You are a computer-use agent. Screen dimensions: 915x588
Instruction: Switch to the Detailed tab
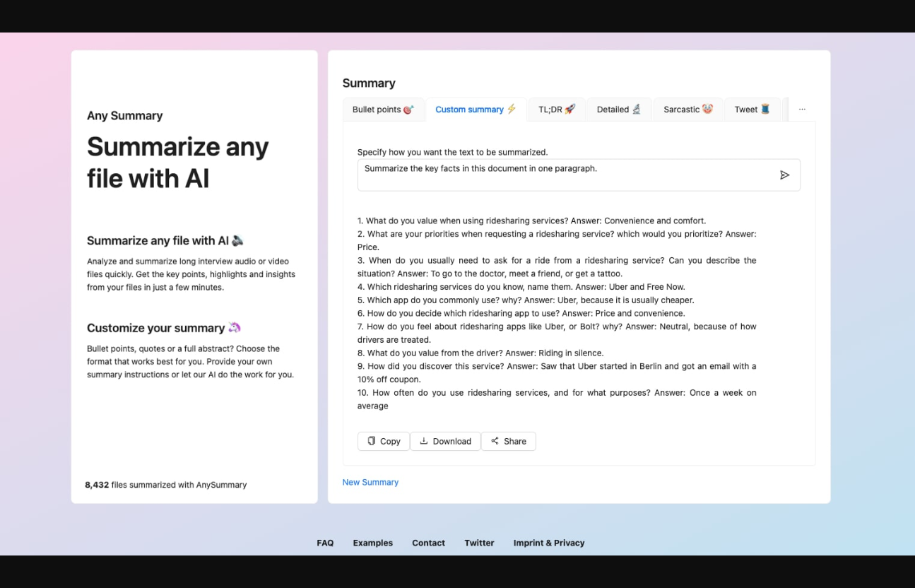tap(619, 110)
